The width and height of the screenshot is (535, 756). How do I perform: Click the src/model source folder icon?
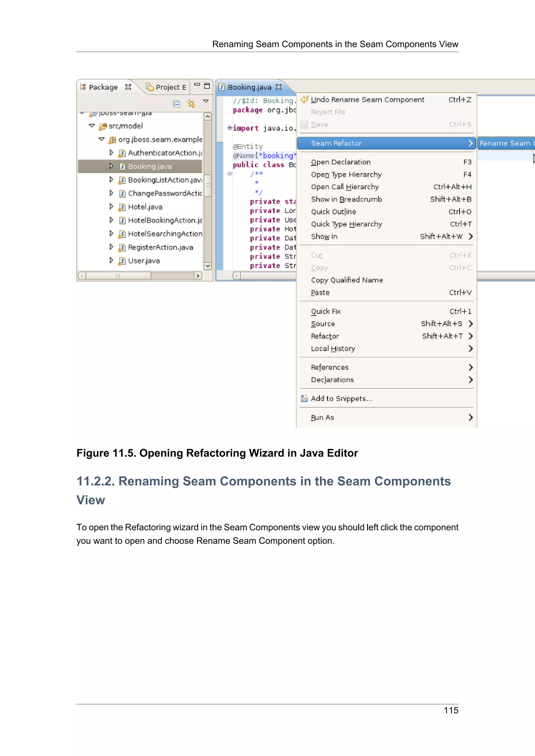tap(103, 126)
